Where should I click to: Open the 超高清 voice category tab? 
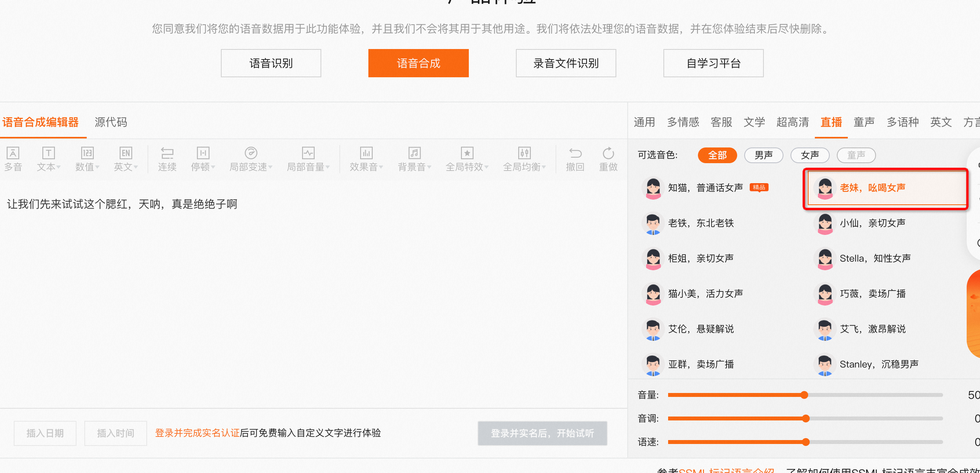pos(792,122)
